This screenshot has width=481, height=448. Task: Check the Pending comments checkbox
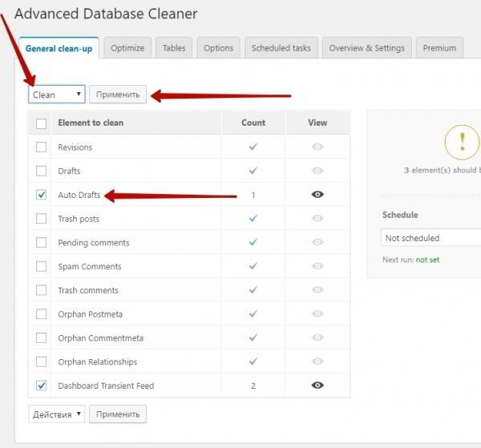pos(41,243)
